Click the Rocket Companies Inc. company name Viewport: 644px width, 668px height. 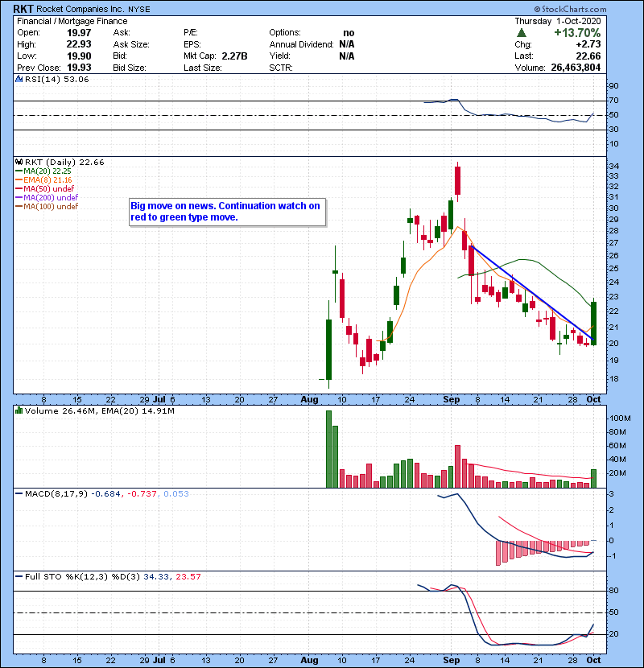point(80,9)
